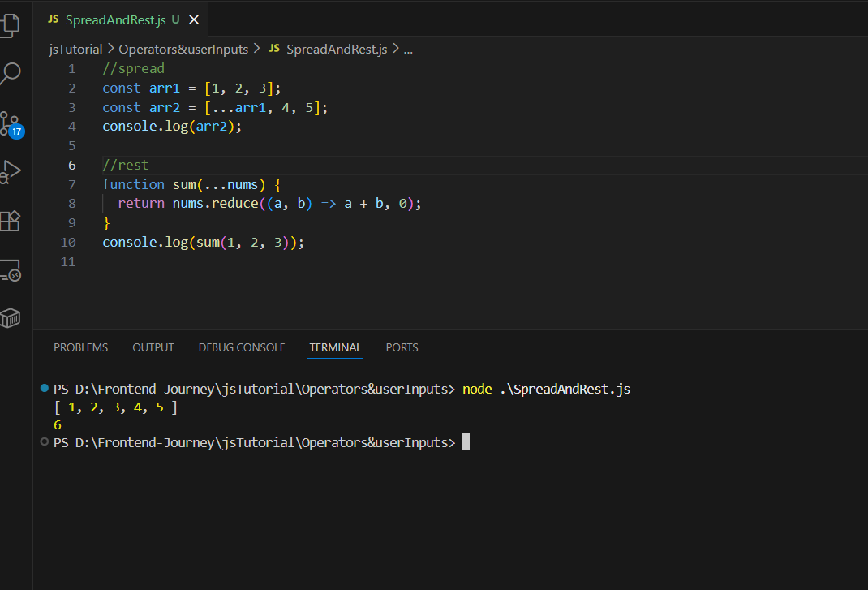Click line number 1 in the gutter
Image resolution: width=868 pixels, height=590 pixels.
(72, 69)
